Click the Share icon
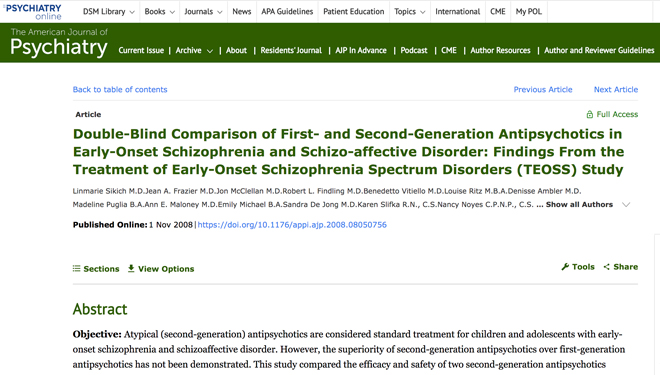This screenshot has height=375, width=660. 607,267
